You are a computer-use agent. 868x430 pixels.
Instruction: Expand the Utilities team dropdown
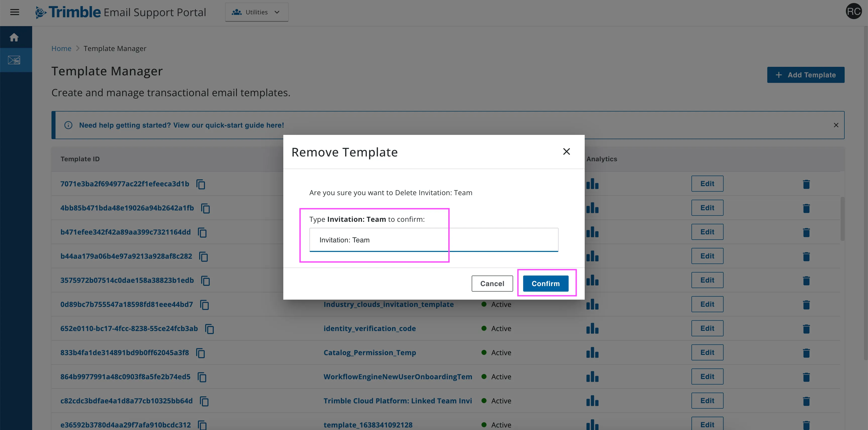pos(257,12)
